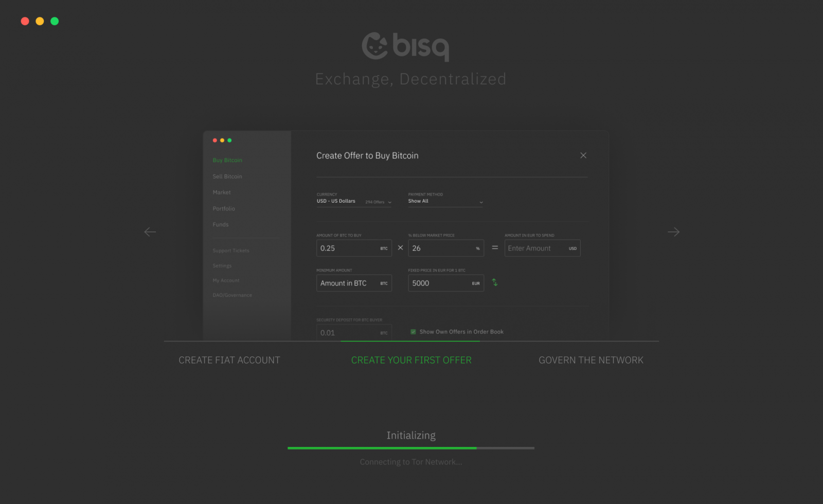Click the yellow macOS minimize window button

click(x=40, y=21)
